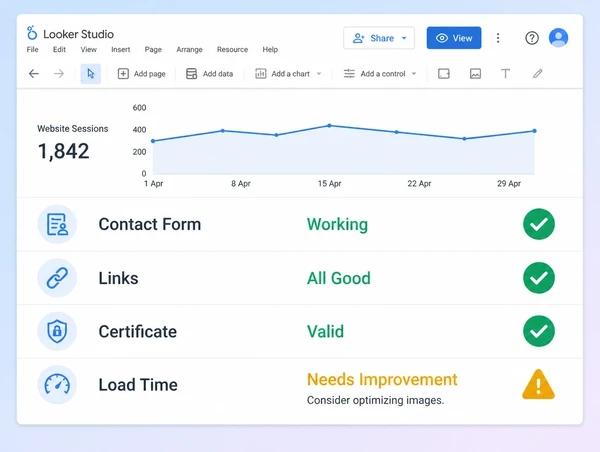Open the File menu
Viewport: 600px width, 452px height.
(x=33, y=49)
